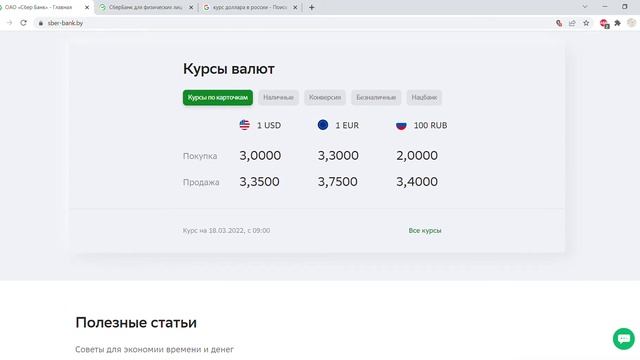Click the site lock icon in address bar
Screen dimensions: 640x360
[x=40, y=23]
